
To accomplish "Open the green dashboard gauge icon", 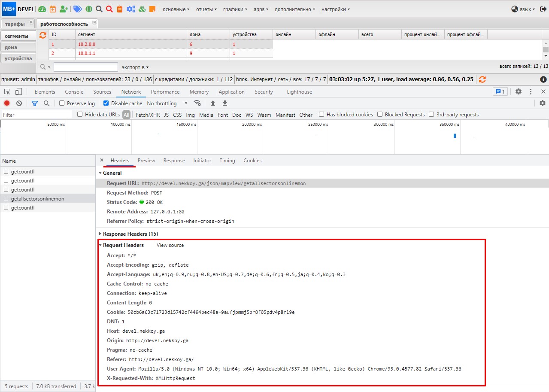I will coord(42,9).
